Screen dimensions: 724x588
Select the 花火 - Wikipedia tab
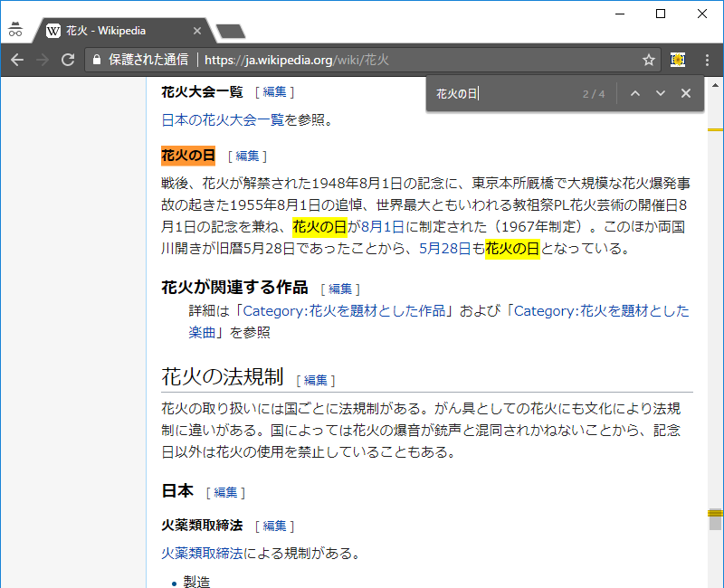coord(118,31)
